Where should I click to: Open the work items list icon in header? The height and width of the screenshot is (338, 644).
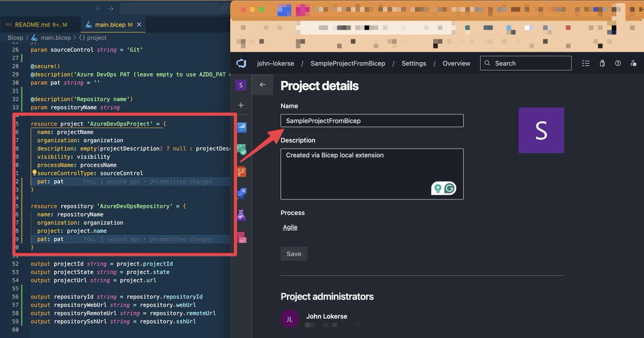pos(586,63)
